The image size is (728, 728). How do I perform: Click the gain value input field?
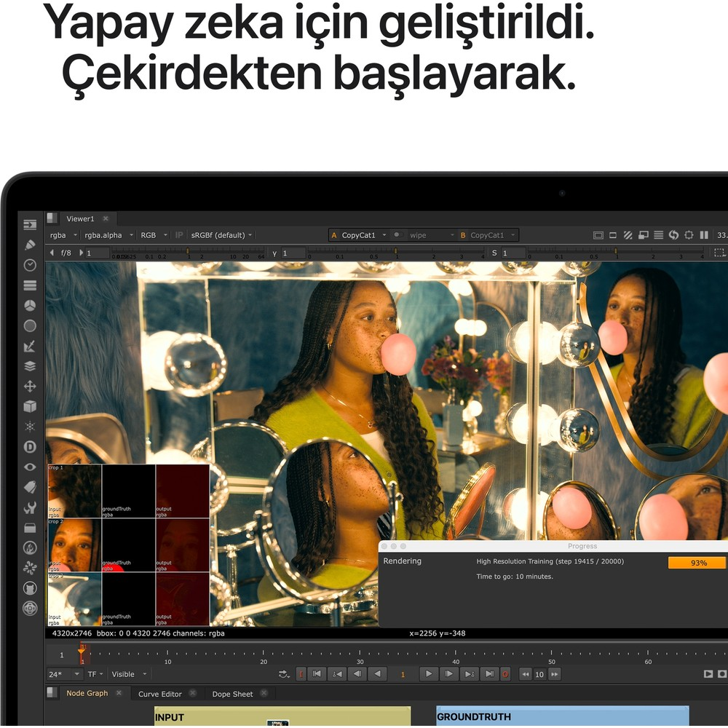(x=98, y=253)
